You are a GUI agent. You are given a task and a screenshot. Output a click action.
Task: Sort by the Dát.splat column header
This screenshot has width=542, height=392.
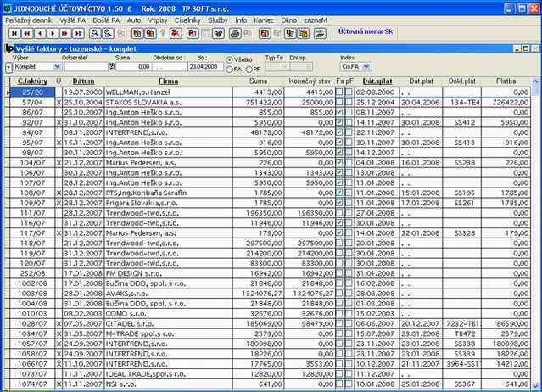click(377, 81)
